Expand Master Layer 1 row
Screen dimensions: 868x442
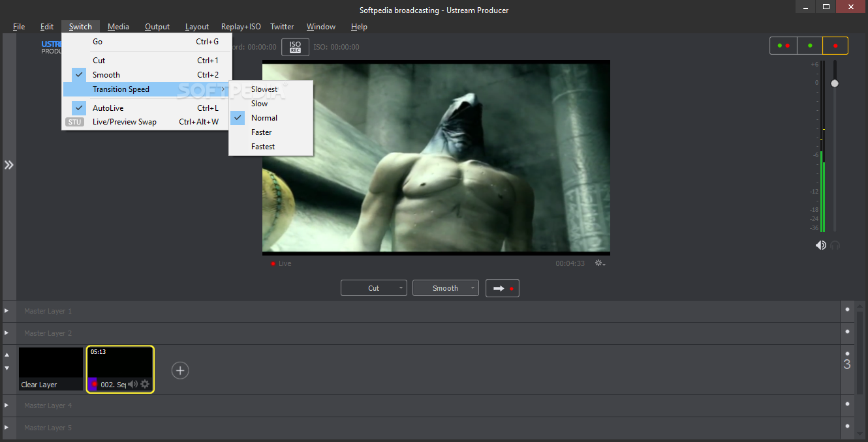point(7,311)
